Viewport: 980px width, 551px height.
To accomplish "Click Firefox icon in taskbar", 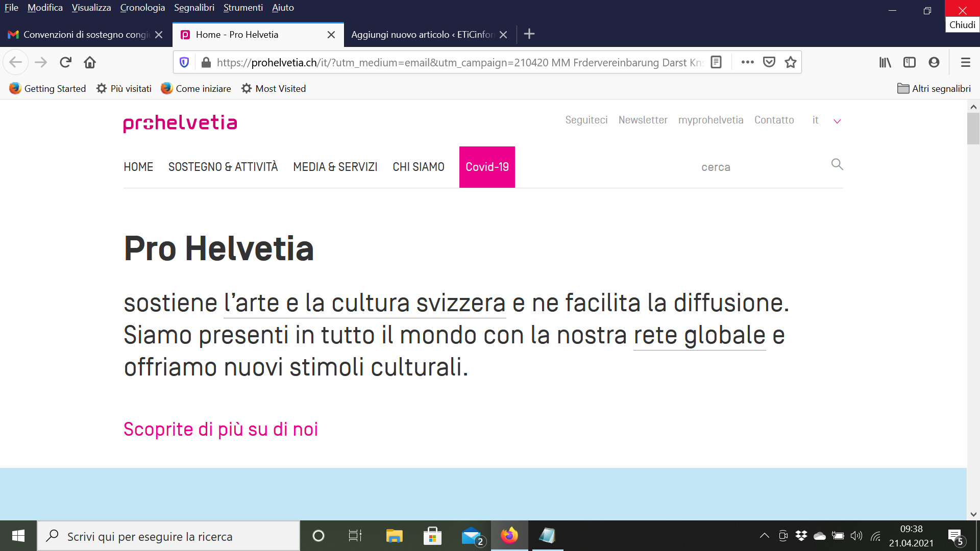I will 509,536.
